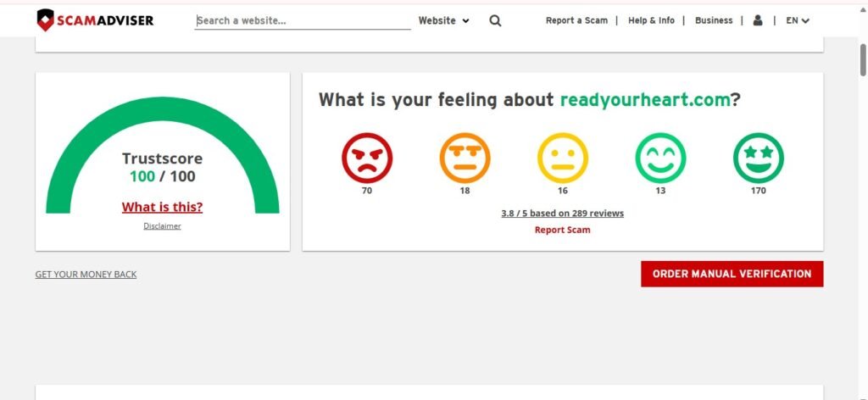Click the count 170 under star-eyed face
868x400 pixels.
click(759, 191)
